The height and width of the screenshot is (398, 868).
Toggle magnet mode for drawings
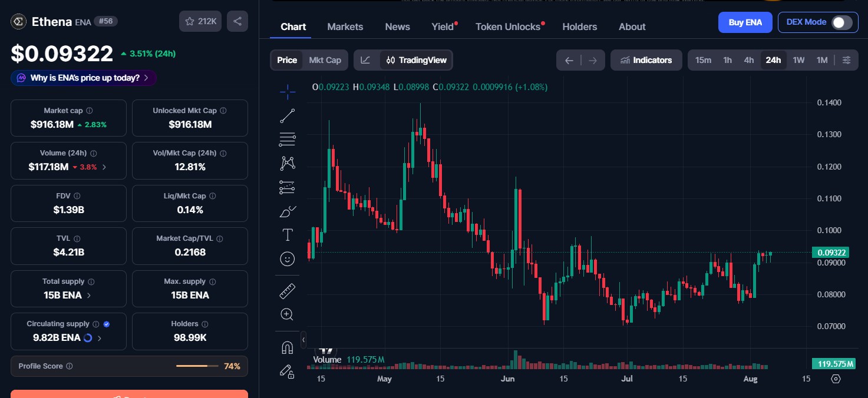click(x=288, y=347)
